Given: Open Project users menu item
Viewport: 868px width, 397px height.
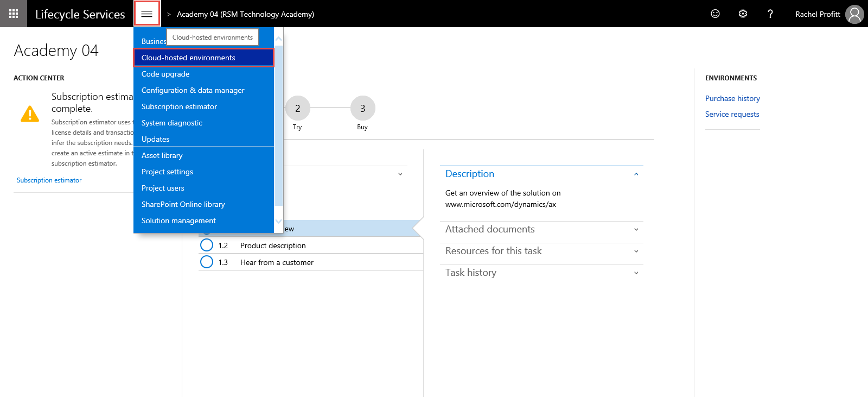Looking at the screenshot, I should click(203, 188).
